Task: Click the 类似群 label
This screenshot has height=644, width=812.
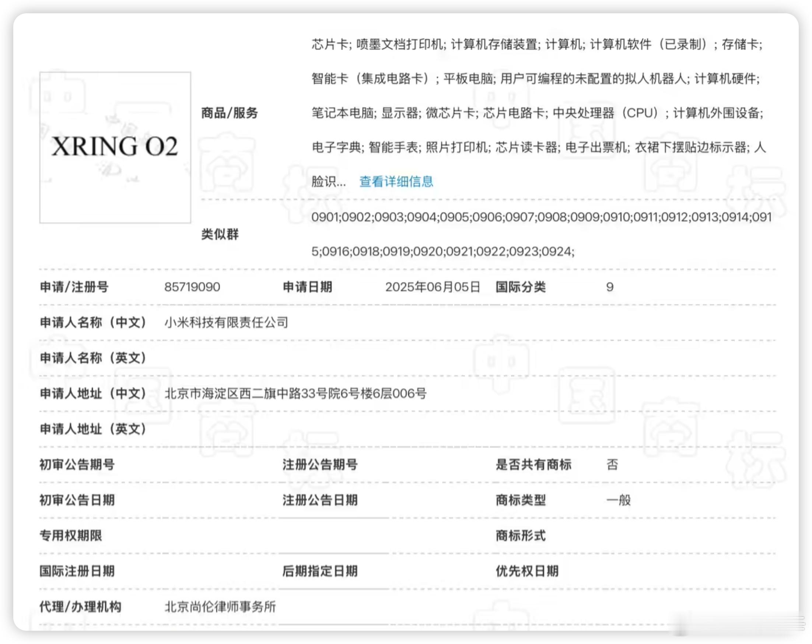Action: click(x=220, y=234)
